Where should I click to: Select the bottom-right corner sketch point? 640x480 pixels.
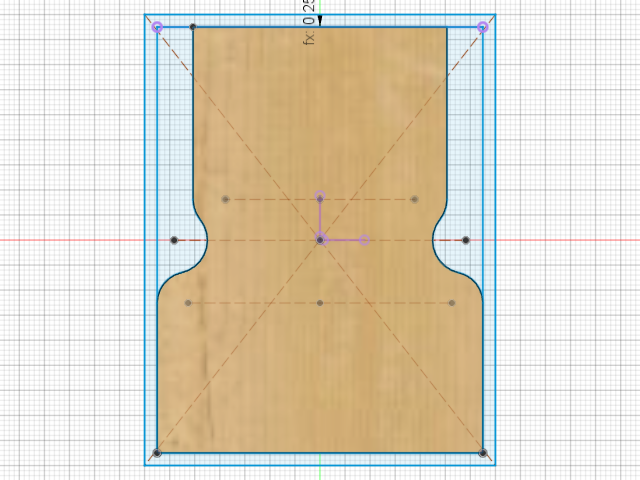coord(483,453)
